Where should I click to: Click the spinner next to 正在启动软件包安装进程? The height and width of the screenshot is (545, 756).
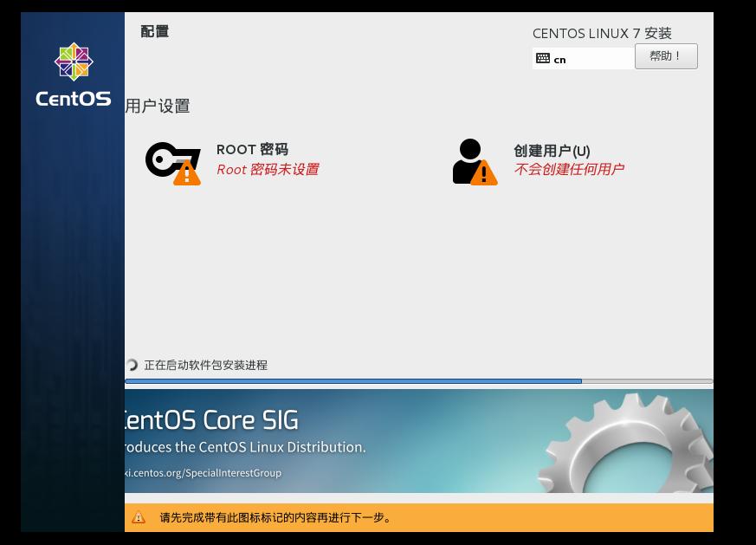click(x=131, y=365)
